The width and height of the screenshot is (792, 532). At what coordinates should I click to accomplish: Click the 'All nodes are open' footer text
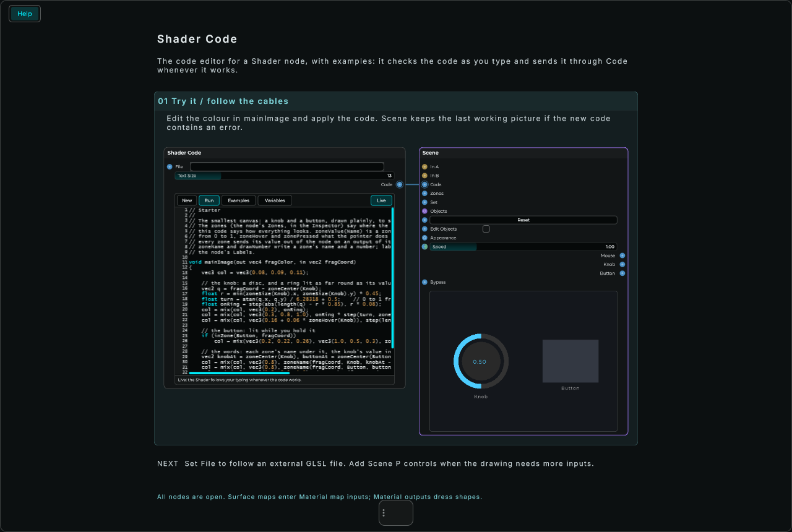pos(319,497)
